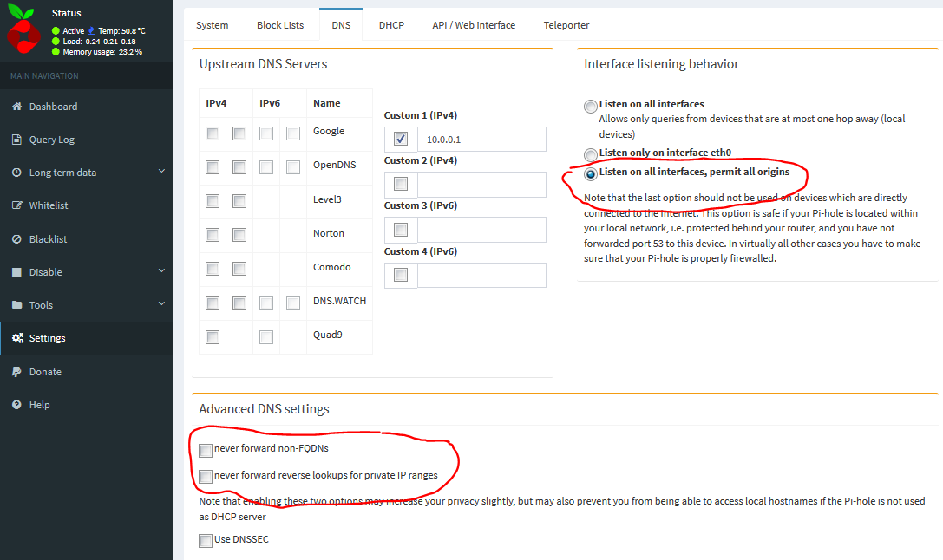Enable Use DNSSEC checkbox

(206, 540)
